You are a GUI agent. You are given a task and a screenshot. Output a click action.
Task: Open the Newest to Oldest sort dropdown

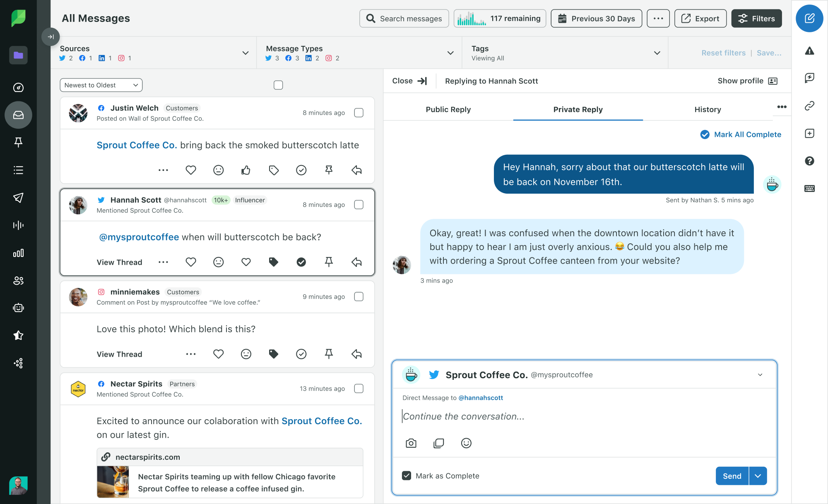click(101, 85)
